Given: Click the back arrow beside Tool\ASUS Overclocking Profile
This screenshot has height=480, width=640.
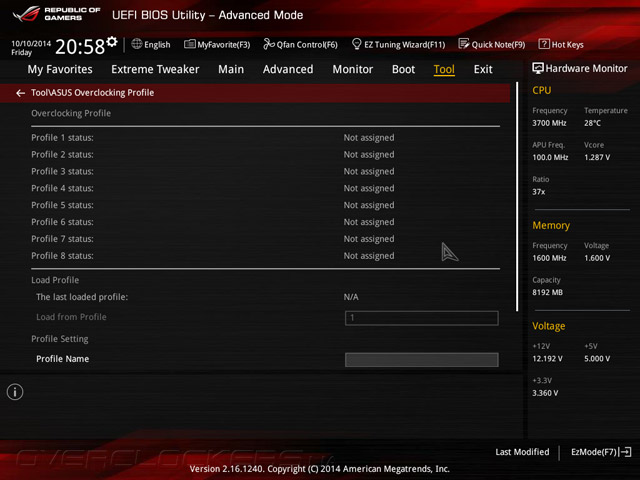Looking at the screenshot, I should pos(20,93).
